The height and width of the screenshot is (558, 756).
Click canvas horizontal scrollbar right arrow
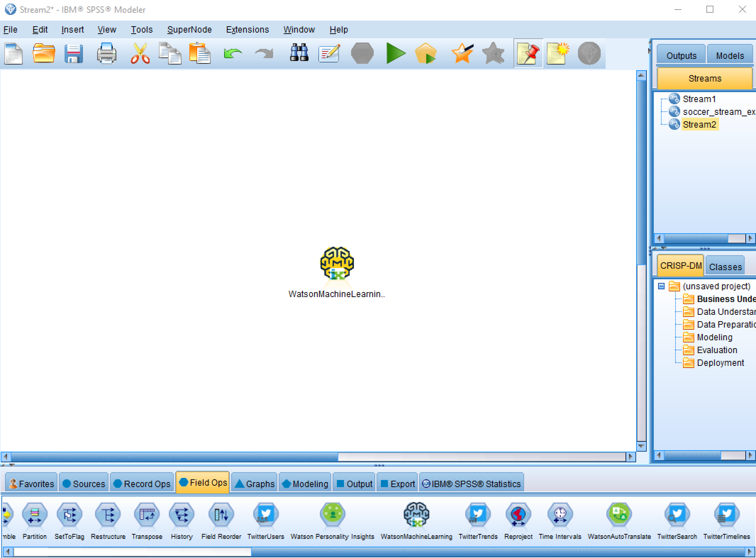[630, 457]
